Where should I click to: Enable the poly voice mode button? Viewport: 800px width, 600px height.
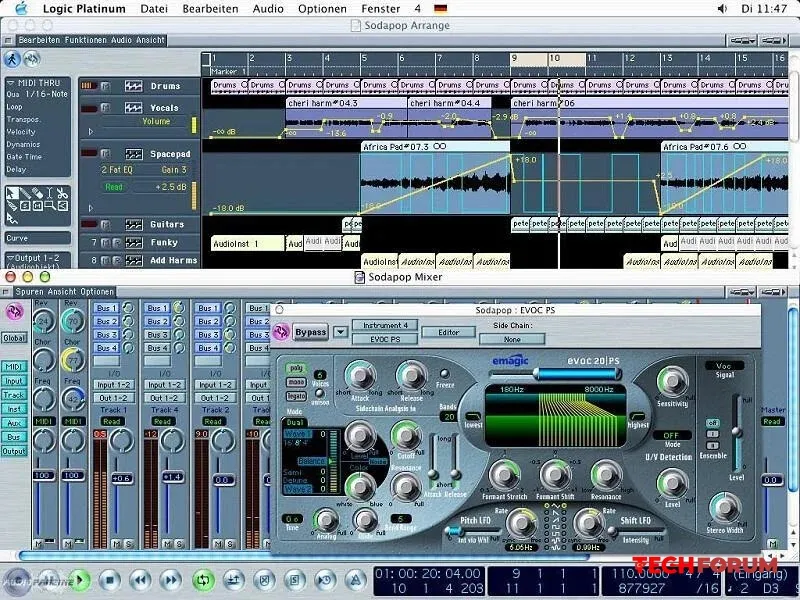pyautogui.click(x=294, y=367)
